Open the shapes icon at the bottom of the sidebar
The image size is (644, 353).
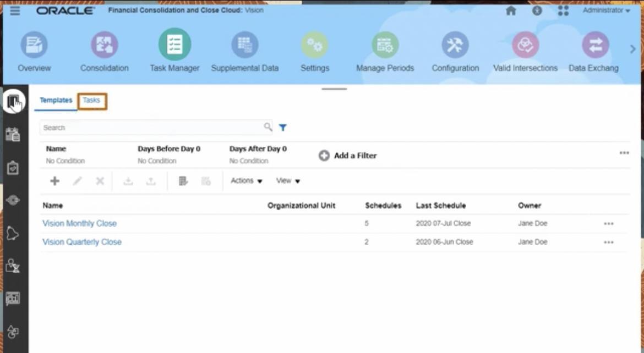(x=13, y=331)
